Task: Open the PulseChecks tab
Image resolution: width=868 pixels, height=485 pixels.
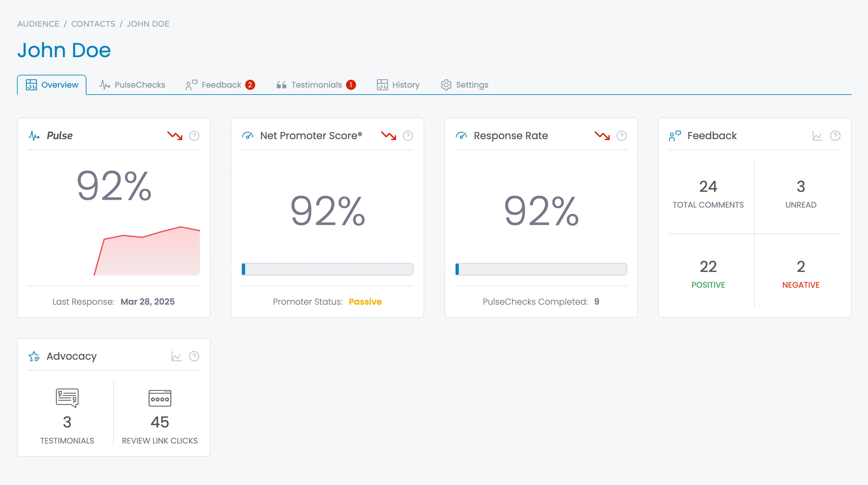Action: click(x=132, y=85)
